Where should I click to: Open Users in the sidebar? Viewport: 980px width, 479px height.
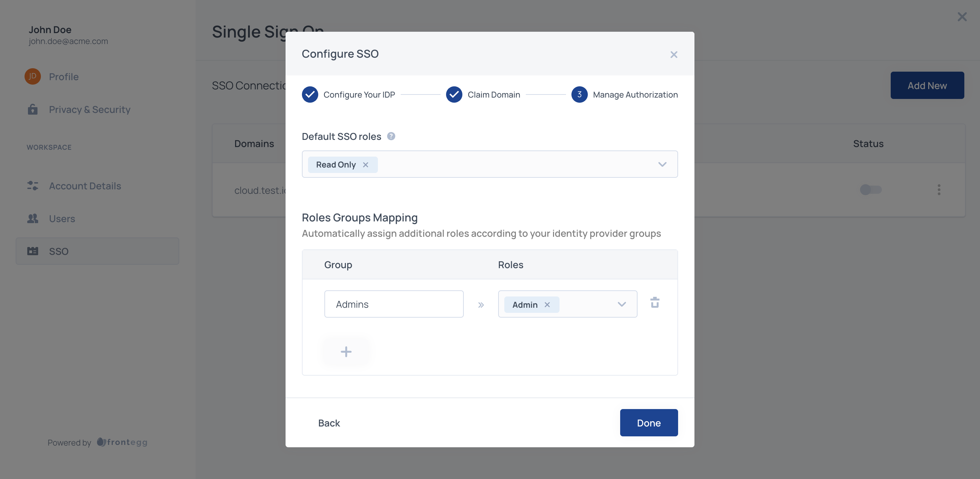click(x=62, y=219)
